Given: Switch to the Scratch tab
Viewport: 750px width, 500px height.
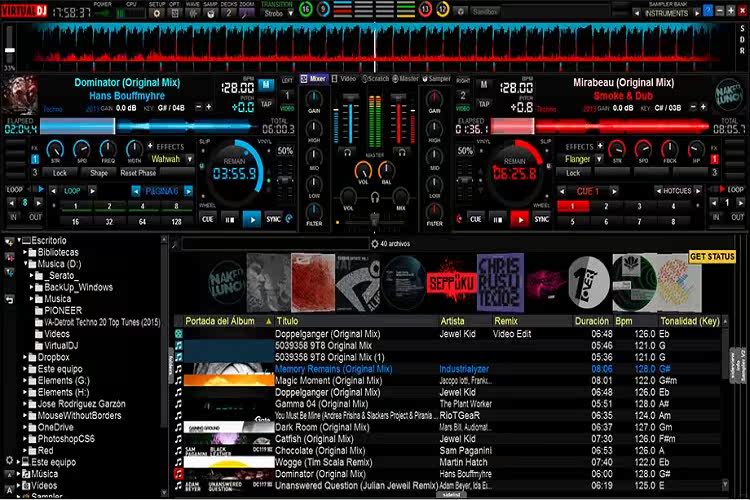Looking at the screenshot, I should [375, 78].
